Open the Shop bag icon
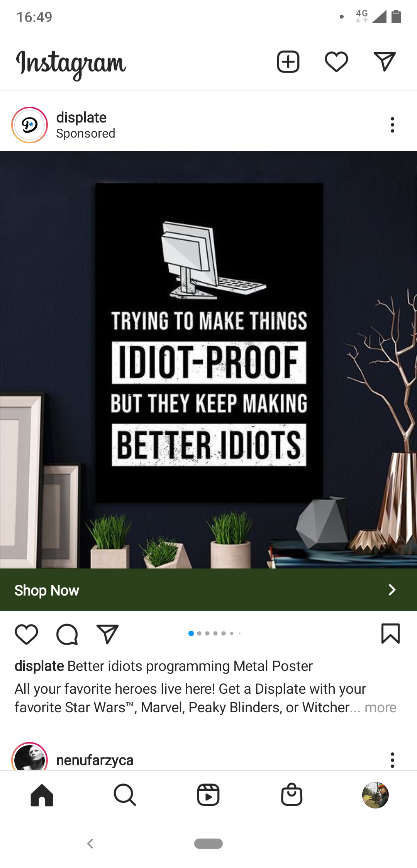Image resolution: width=417 pixels, height=868 pixels. click(292, 795)
